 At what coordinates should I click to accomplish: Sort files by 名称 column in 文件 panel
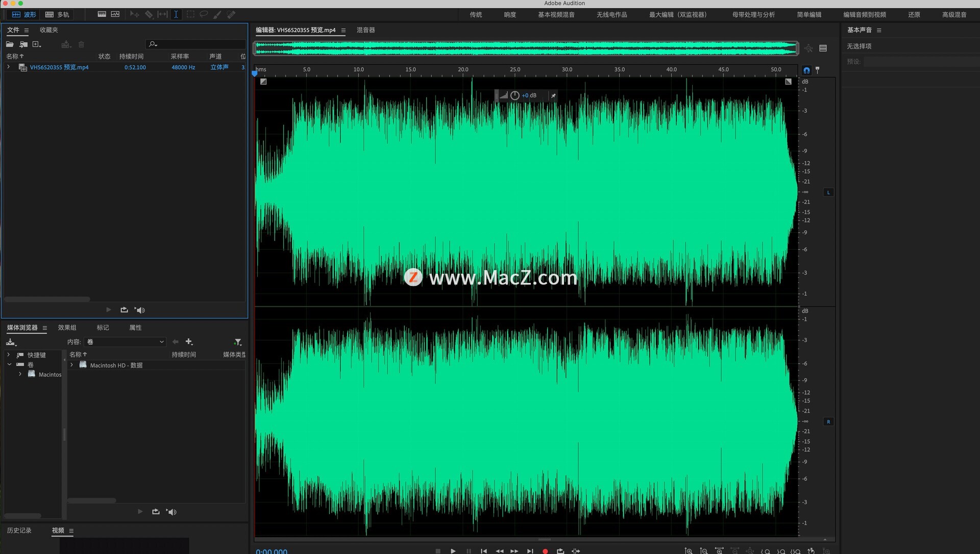pyautogui.click(x=15, y=56)
